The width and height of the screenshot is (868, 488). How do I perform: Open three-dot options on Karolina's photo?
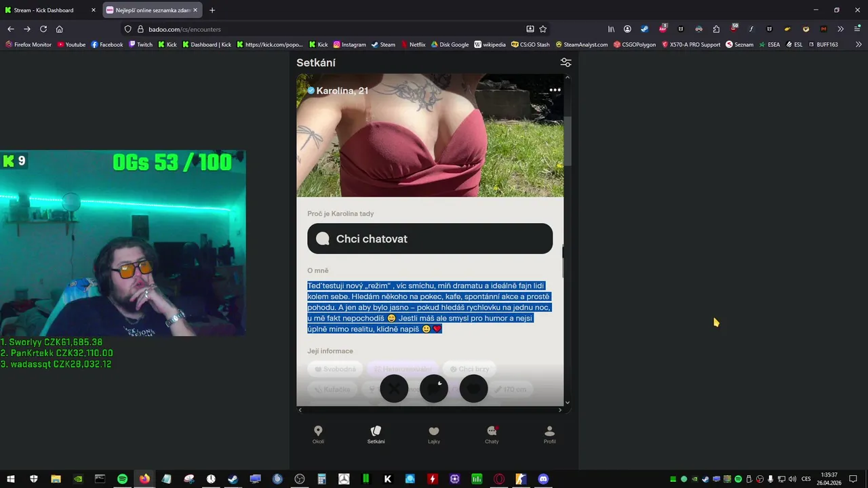coord(555,90)
